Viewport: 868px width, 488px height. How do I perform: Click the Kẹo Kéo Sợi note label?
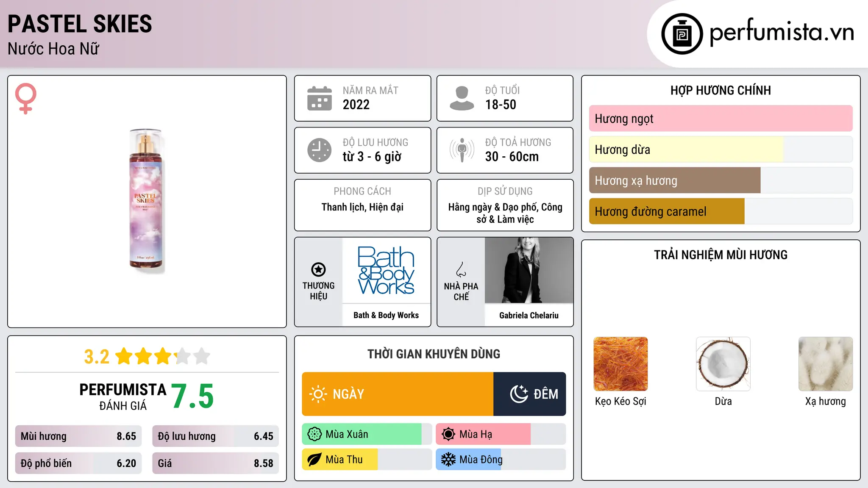[x=620, y=401]
